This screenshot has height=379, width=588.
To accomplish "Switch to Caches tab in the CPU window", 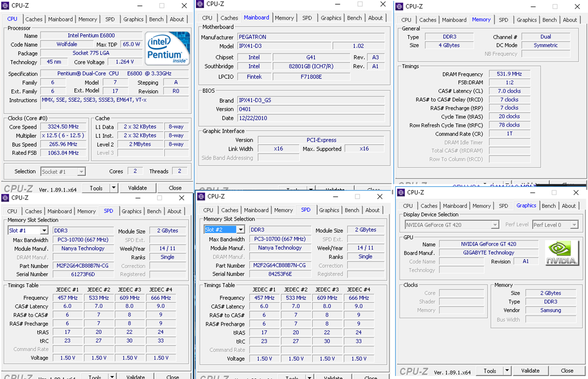I will tap(34, 19).
